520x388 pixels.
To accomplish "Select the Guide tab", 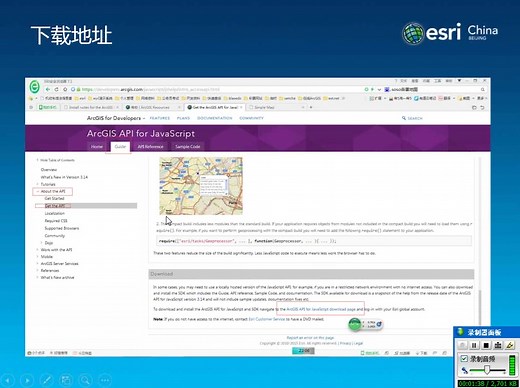I will click(x=120, y=147).
